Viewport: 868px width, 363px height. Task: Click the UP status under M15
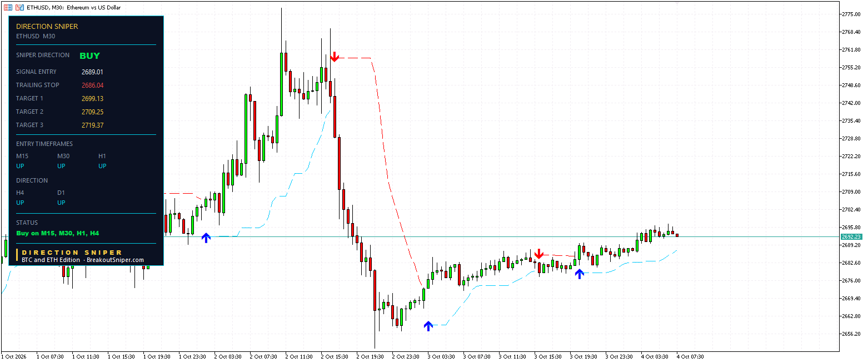tap(21, 166)
